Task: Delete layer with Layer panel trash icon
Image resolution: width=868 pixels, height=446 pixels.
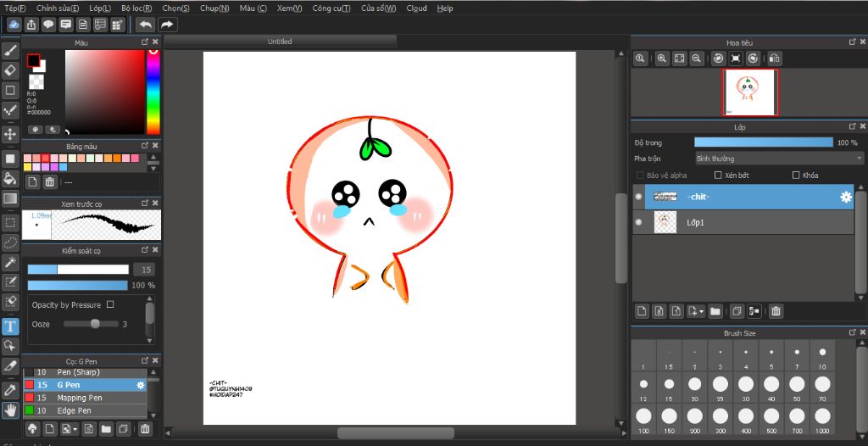Action: point(776,311)
